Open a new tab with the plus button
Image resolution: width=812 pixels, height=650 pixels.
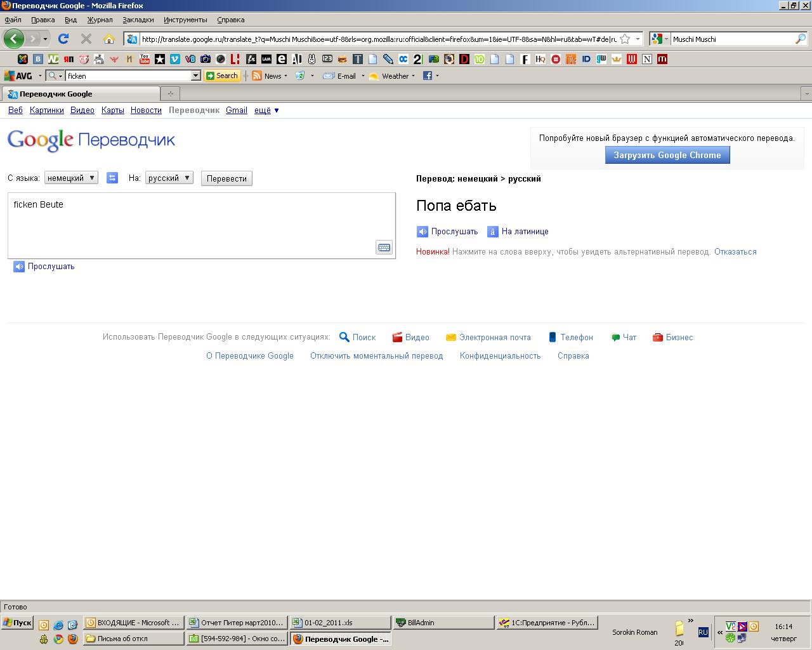coord(170,94)
